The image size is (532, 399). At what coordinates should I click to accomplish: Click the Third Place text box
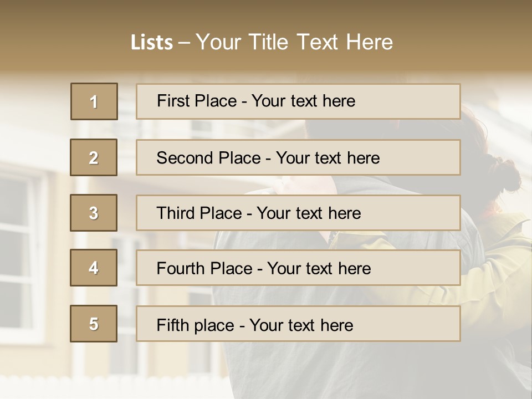(x=298, y=213)
